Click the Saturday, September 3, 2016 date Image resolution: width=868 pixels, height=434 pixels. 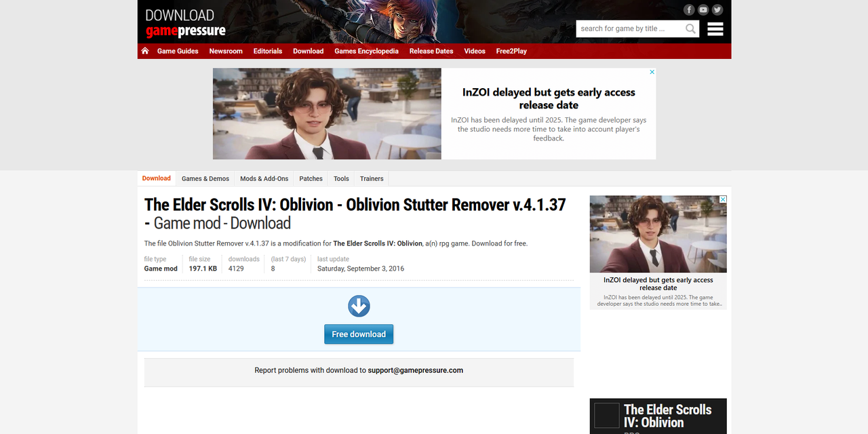point(361,269)
